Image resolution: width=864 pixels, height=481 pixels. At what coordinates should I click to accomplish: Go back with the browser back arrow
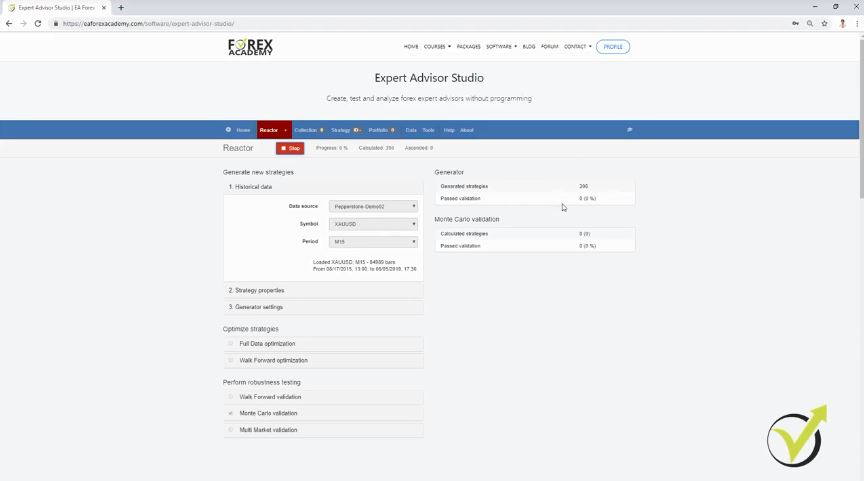(9, 24)
